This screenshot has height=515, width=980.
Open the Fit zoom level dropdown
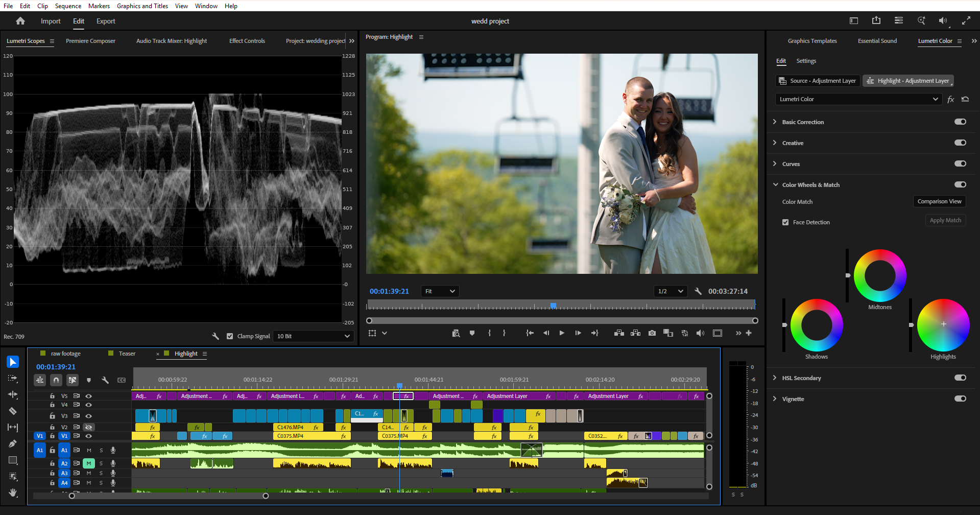point(440,291)
